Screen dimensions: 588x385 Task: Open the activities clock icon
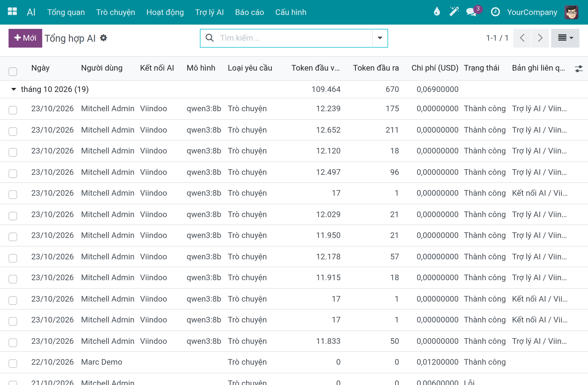[495, 12]
